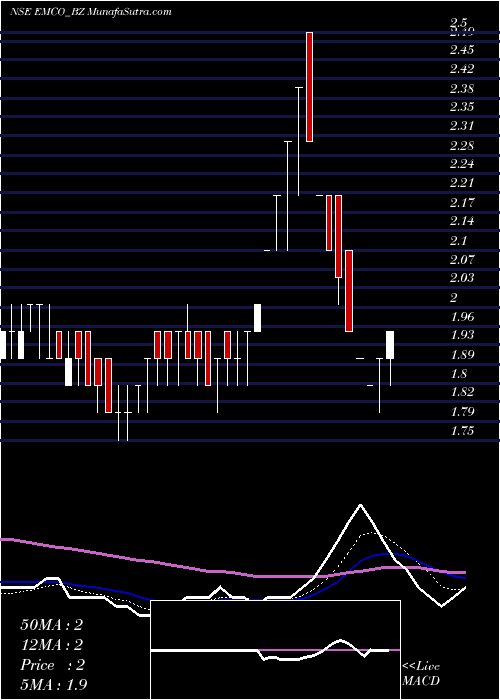Click the NSE EMCO_BZ MunafaSutra.com title text
Screen dimensions: 500x700
[x=90, y=12]
